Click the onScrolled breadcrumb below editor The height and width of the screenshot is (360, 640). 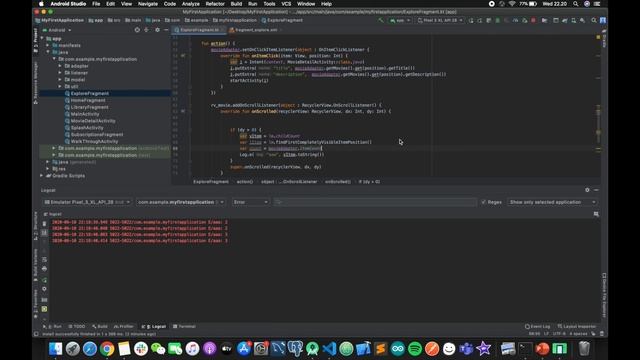pyautogui.click(x=338, y=182)
